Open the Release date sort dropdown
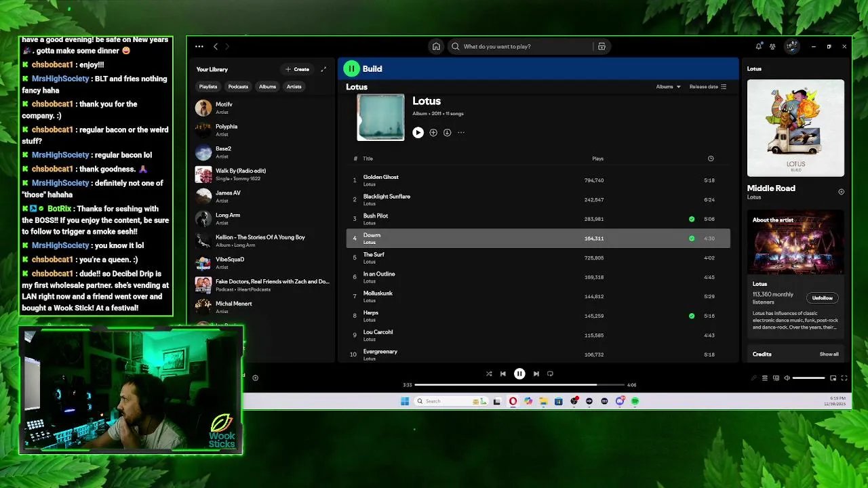Viewport: 868px width, 488px height. click(708, 87)
